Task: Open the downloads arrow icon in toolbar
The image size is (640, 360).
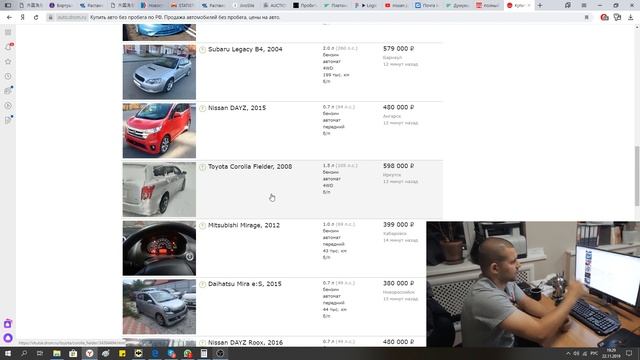Action: click(631, 17)
